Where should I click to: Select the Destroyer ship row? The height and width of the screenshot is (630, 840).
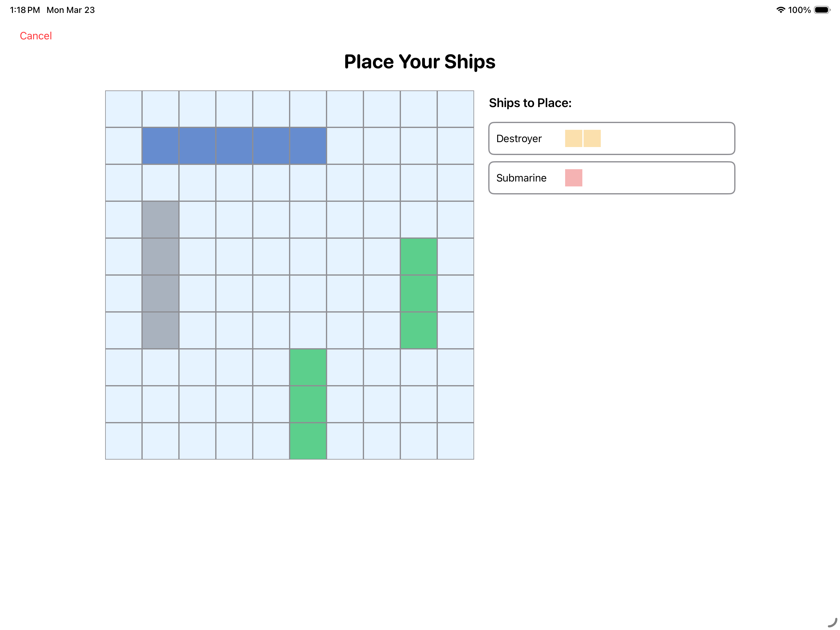point(611,138)
